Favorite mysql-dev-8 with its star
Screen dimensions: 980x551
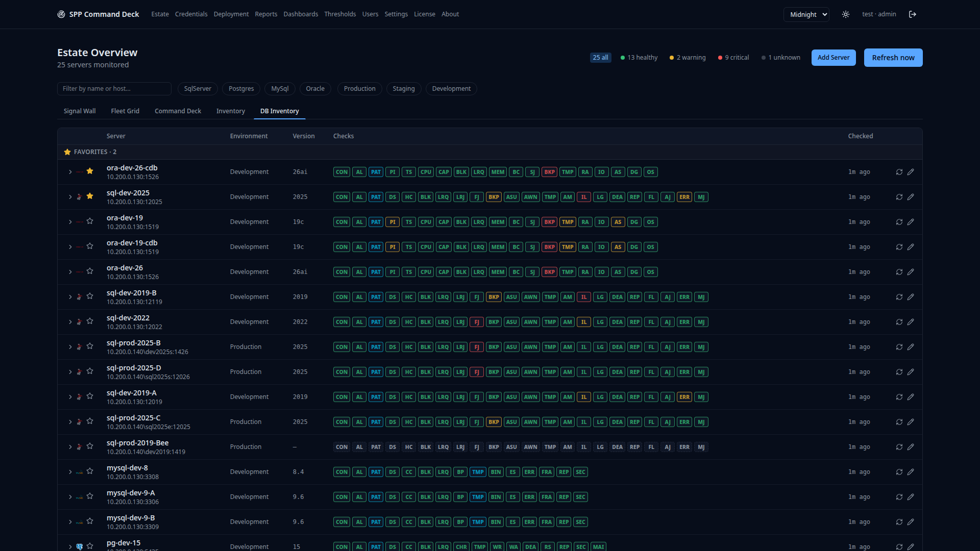coord(90,471)
